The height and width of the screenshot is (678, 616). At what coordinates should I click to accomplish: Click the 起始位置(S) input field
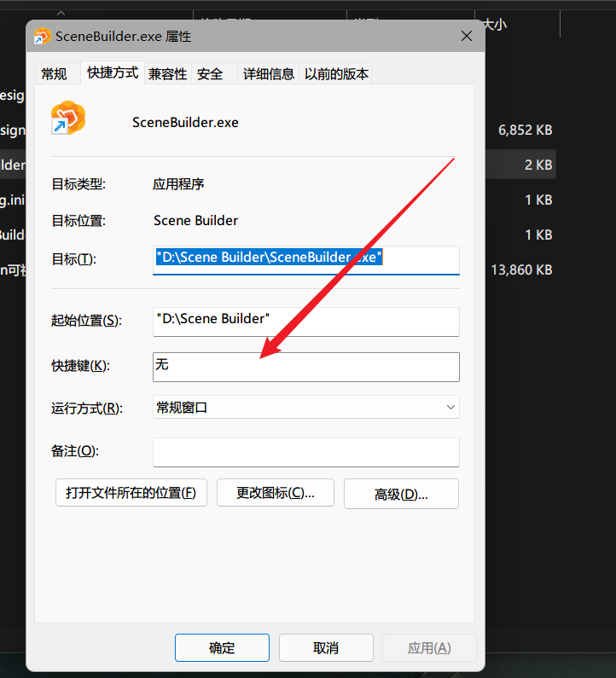pyautogui.click(x=305, y=322)
